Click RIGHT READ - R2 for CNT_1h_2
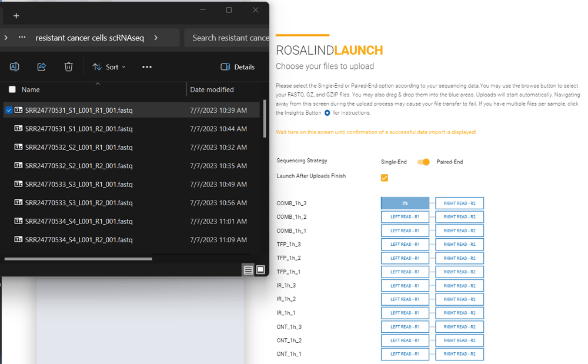This screenshot has height=364, width=588. tap(459, 340)
